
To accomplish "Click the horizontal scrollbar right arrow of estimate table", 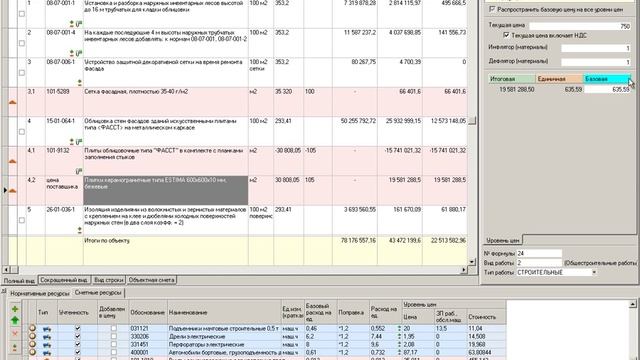I will tap(463, 270).
